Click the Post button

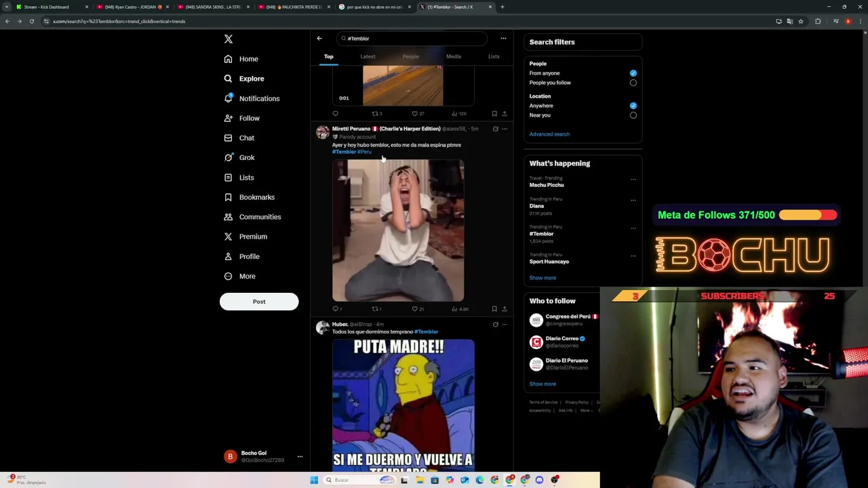coord(259,302)
